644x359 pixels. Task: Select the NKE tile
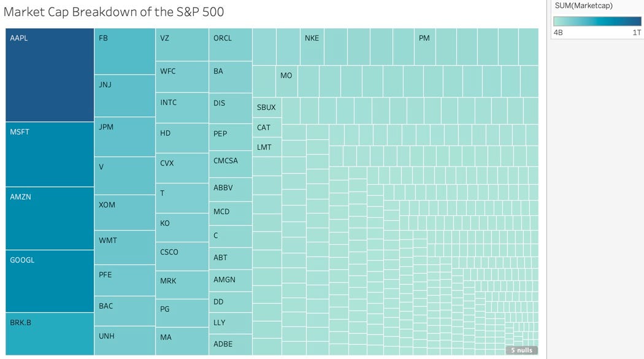312,47
